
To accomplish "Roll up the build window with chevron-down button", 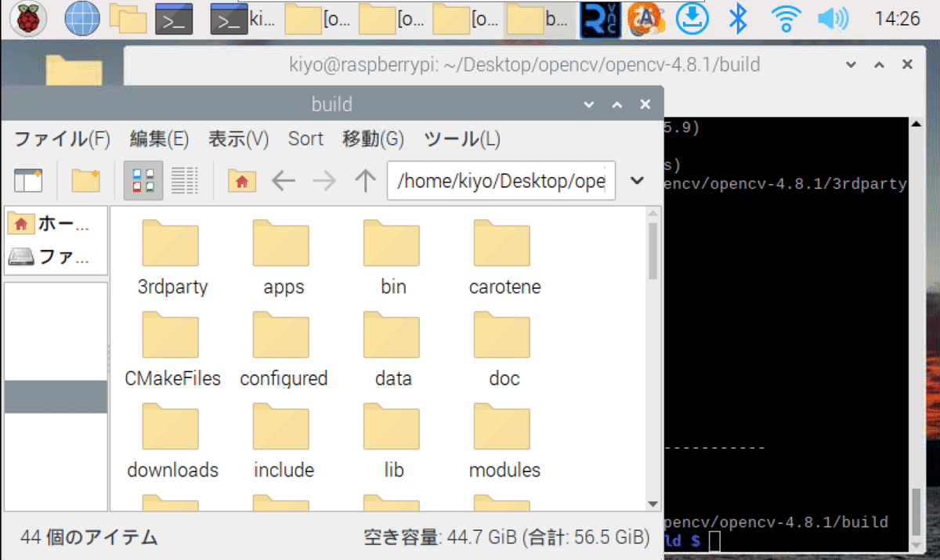I will click(x=589, y=104).
